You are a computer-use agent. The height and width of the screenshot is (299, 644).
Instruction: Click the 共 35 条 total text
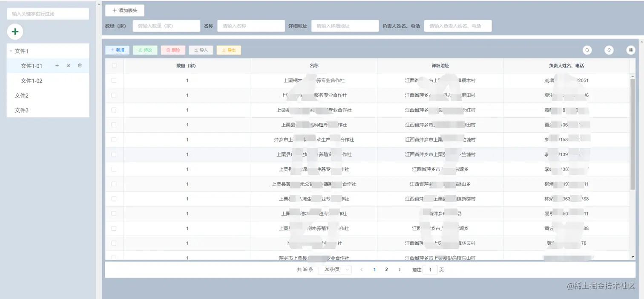point(305,270)
